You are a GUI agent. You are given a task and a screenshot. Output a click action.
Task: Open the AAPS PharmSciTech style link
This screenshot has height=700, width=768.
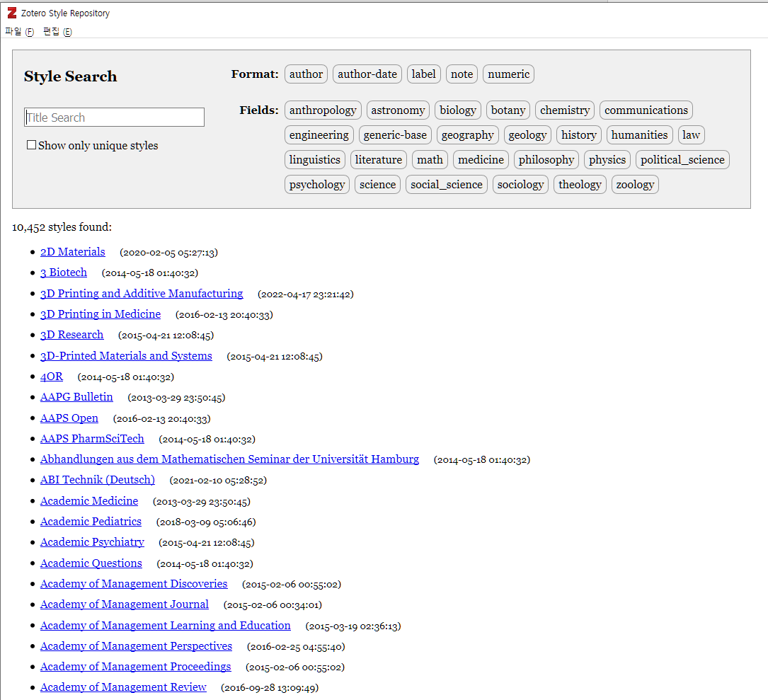click(x=92, y=438)
